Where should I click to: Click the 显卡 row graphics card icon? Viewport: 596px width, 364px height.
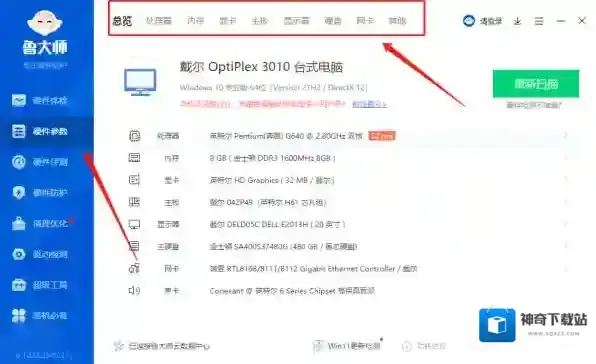(x=134, y=180)
